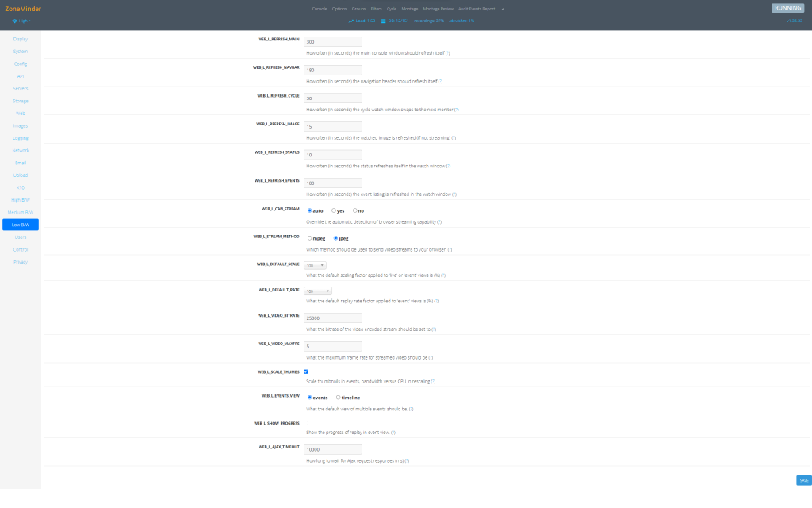Image resolution: width=812 pixels, height=508 pixels.
Task: Open the WEB_L_DEFAULT_RATE dropdown
Action: 318,291
